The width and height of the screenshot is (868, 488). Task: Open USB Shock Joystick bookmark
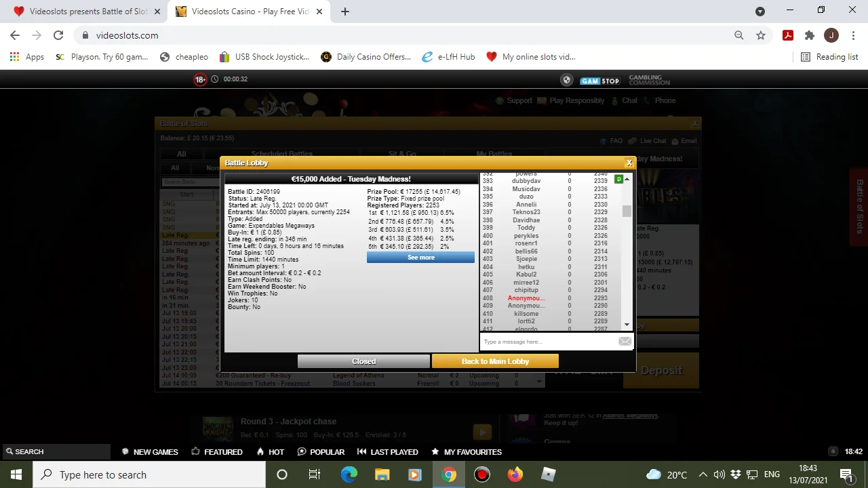[264, 57]
